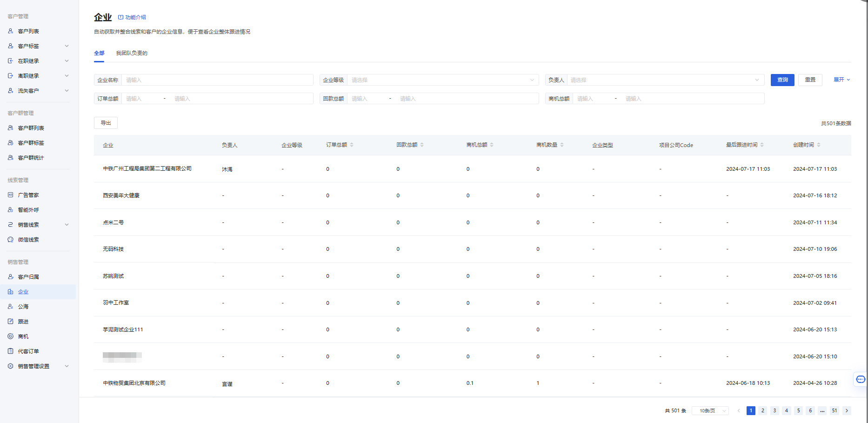Viewport: 868px width, 423px height.
Task: Sort by 创建时间 column arrows
Action: (x=819, y=145)
